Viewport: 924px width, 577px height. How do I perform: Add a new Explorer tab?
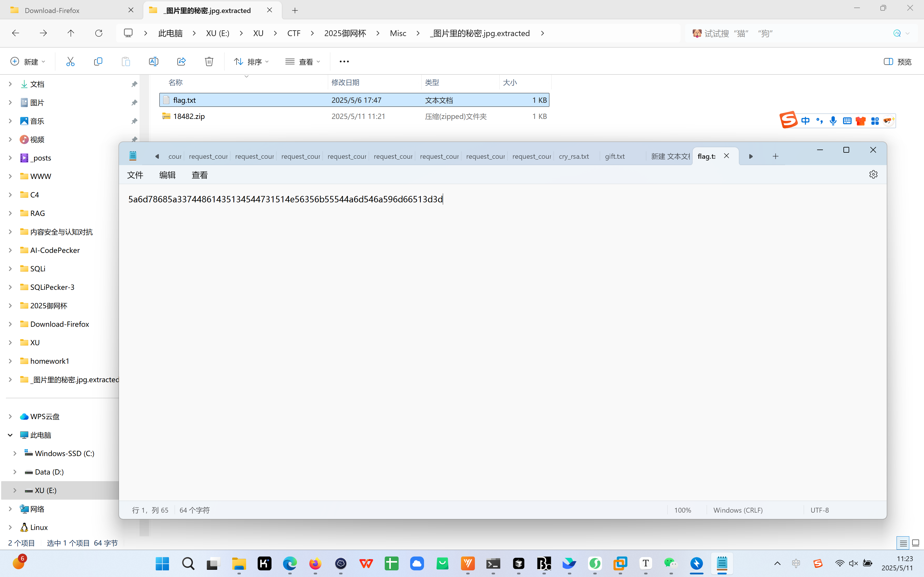coord(295,10)
